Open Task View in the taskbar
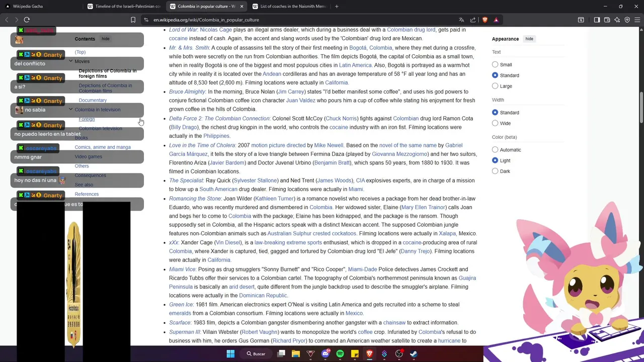 (x=281, y=354)
